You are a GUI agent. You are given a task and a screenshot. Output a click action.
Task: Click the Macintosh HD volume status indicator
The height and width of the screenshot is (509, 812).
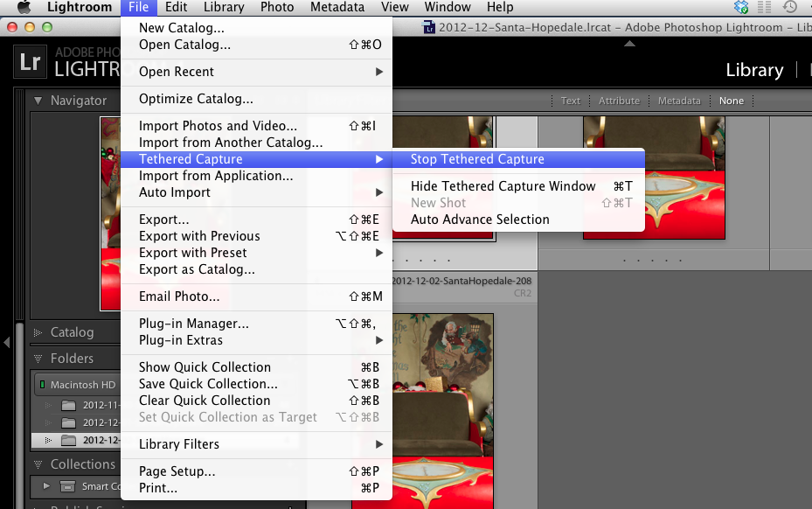click(x=41, y=385)
